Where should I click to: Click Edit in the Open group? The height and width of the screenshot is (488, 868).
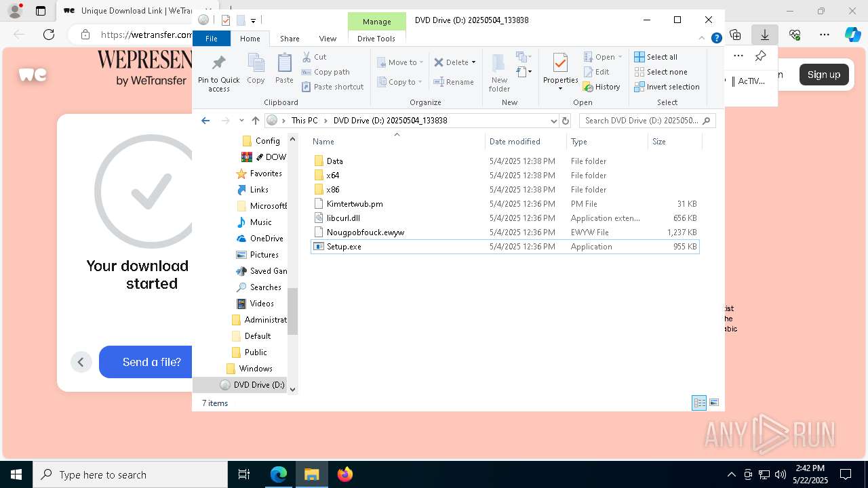(595, 72)
